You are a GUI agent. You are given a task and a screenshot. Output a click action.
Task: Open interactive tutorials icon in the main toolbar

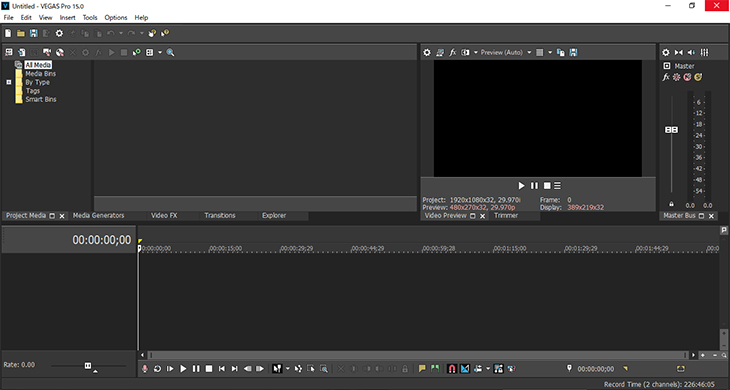pos(152,34)
